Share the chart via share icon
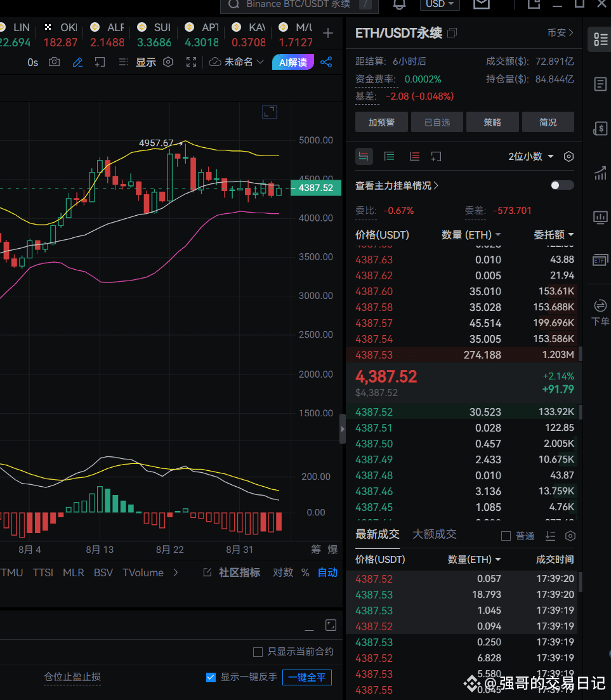The image size is (611, 700). [x=326, y=62]
